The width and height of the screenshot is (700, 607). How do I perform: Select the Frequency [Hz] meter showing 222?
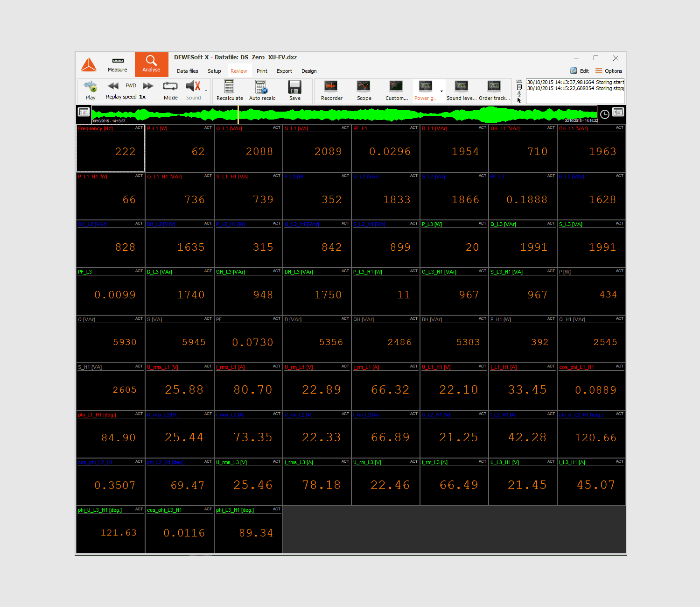tap(111, 148)
